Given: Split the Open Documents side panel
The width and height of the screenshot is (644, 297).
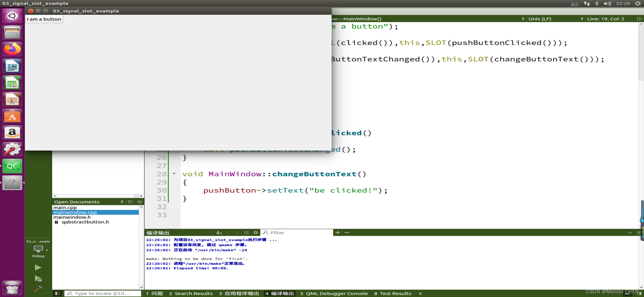Looking at the screenshot, I should 131,202.
